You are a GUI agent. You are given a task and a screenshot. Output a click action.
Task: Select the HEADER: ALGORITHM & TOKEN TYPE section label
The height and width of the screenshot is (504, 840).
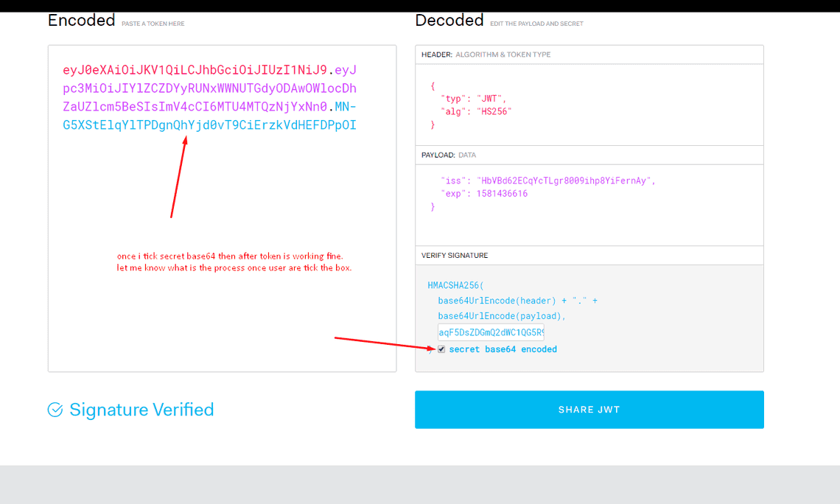486,55
